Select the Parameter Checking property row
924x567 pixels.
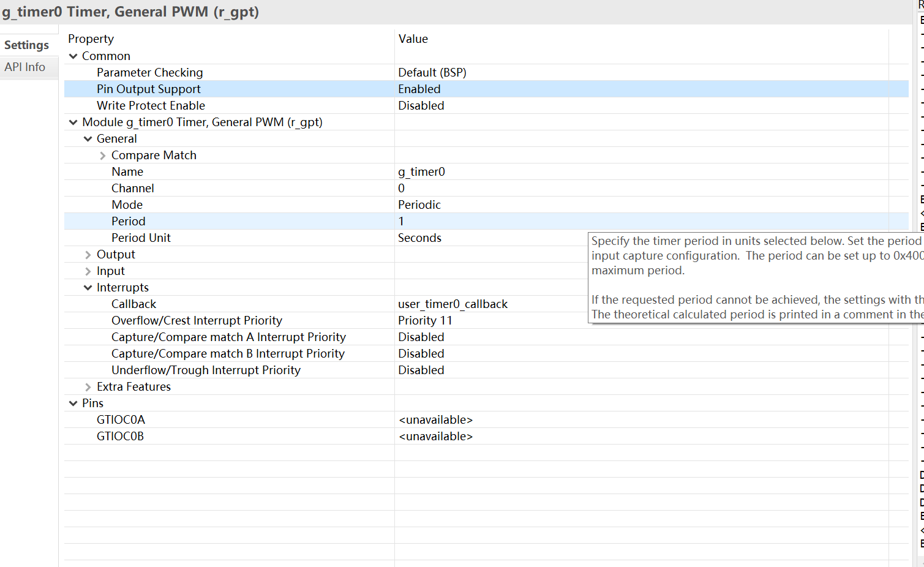[486, 72]
